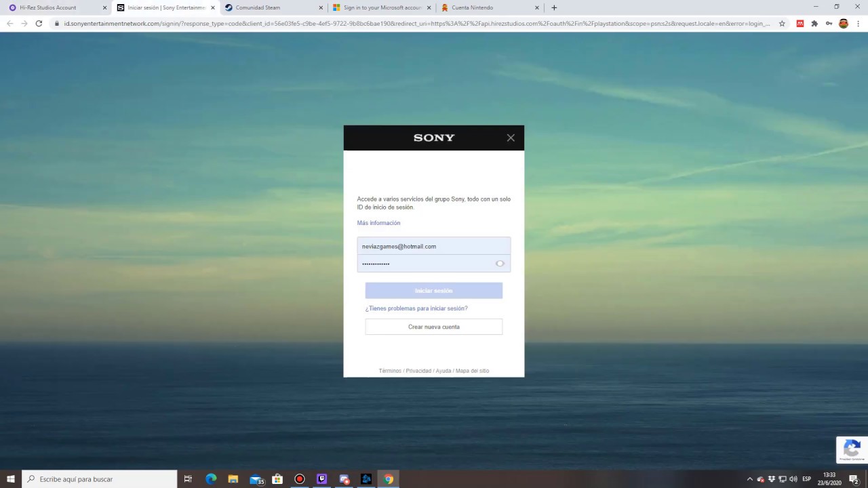
Task: Click the taskbar icon left of the blue app
Action: tap(344, 479)
